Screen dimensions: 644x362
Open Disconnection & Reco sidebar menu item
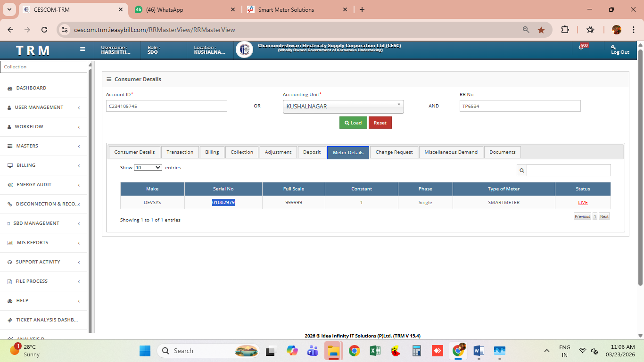click(44, 204)
